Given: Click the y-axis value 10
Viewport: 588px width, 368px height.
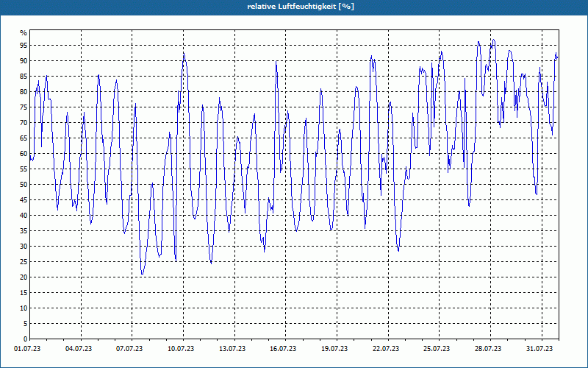Looking at the screenshot, I should click(x=24, y=308).
